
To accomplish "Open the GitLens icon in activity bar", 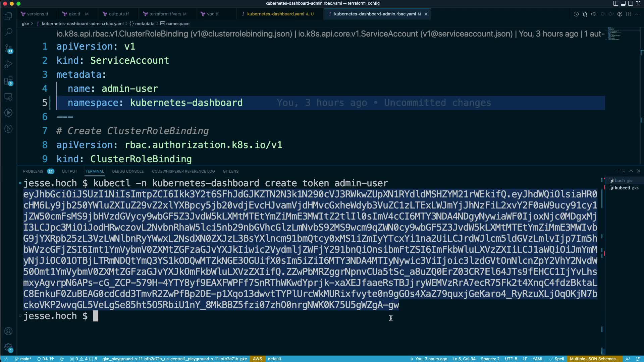I will [x=8, y=129].
